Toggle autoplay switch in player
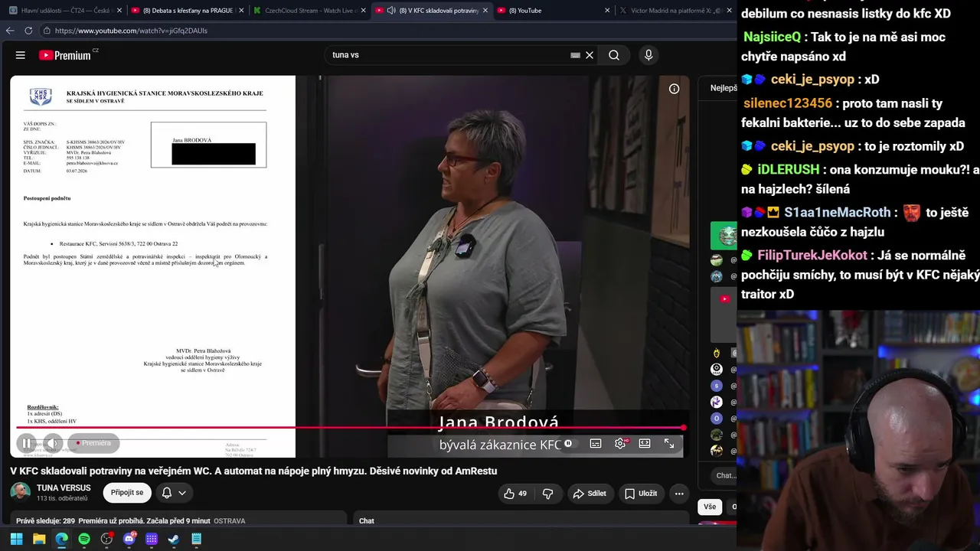 (567, 444)
